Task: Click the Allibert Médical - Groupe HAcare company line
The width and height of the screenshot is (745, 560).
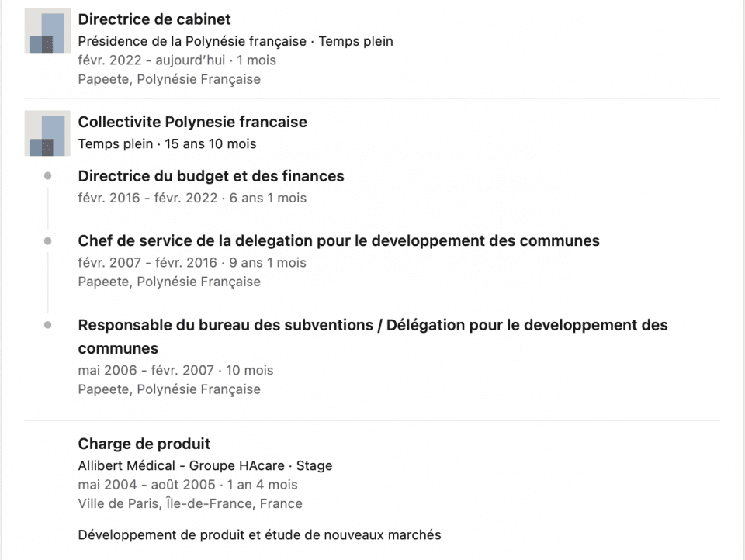Action: click(205, 466)
